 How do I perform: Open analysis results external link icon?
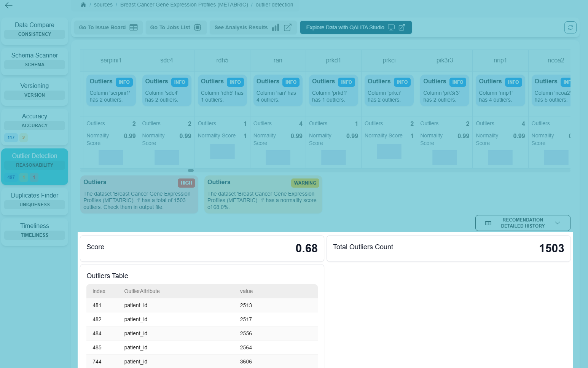tap(288, 27)
